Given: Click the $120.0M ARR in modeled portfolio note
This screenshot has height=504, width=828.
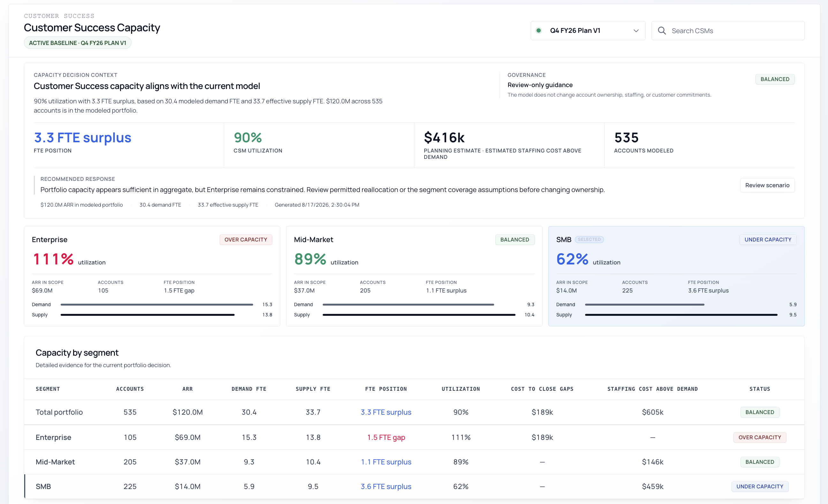Looking at the screenshot, I should [82, 205].
